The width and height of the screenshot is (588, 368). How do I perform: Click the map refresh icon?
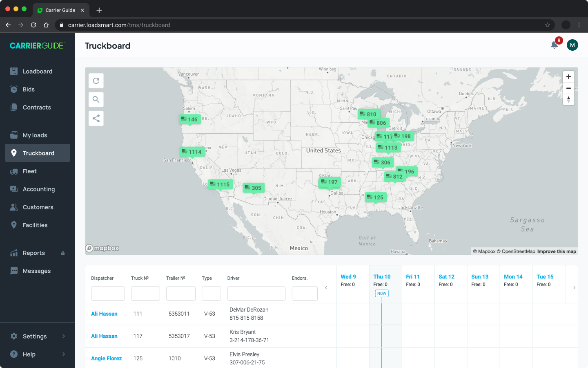[96, 81]
